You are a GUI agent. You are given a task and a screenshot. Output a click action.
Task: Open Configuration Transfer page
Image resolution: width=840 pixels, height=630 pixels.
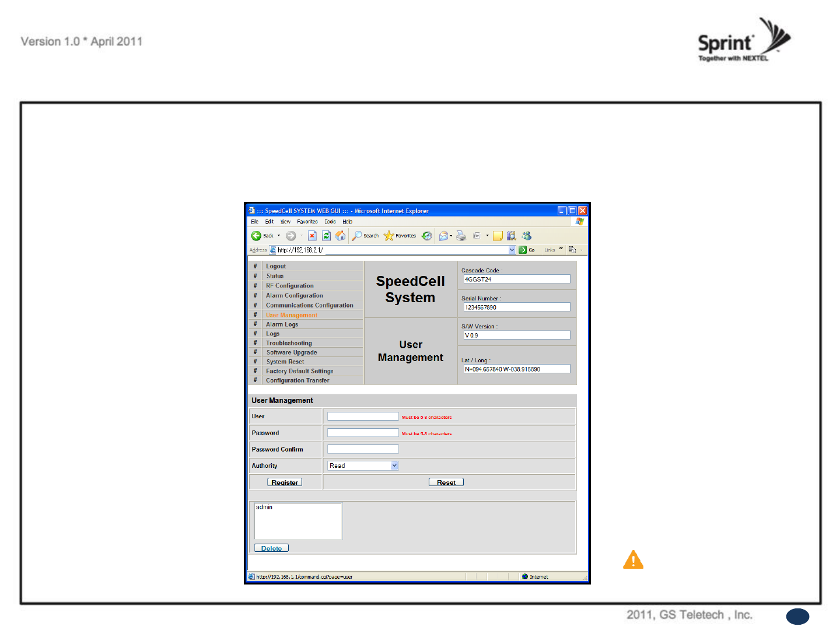297,380
